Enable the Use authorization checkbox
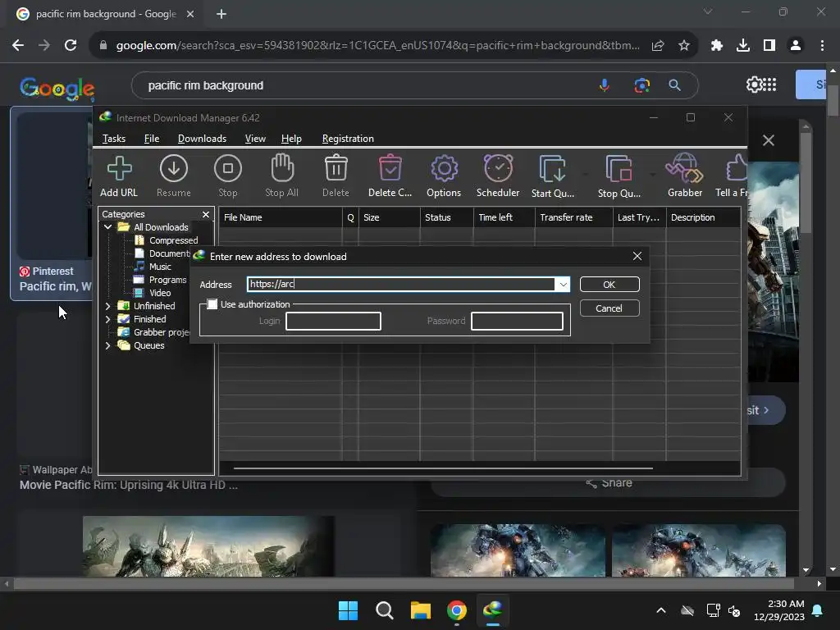This screenshot has width=840, height=630. pyautogui.click(x=212, y=304)
